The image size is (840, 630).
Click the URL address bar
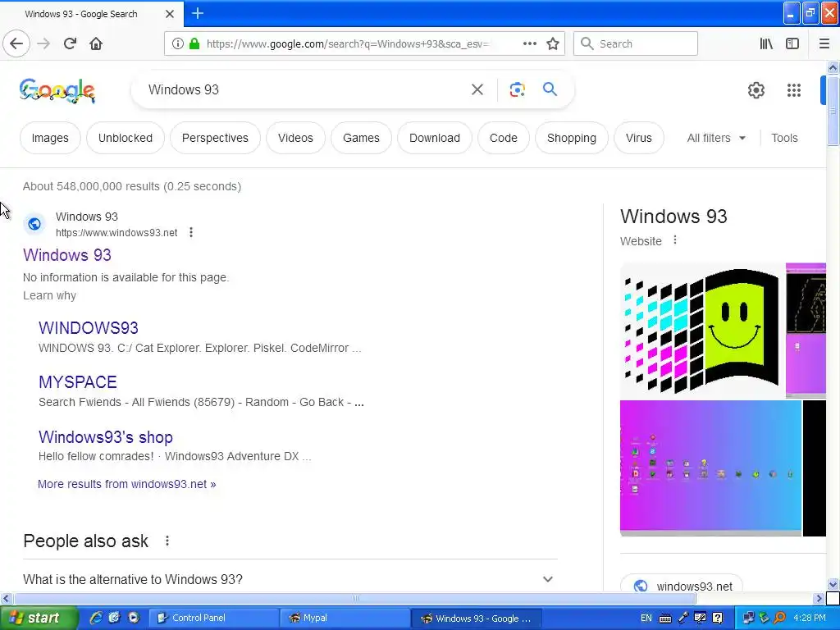(x=348, y=43)
